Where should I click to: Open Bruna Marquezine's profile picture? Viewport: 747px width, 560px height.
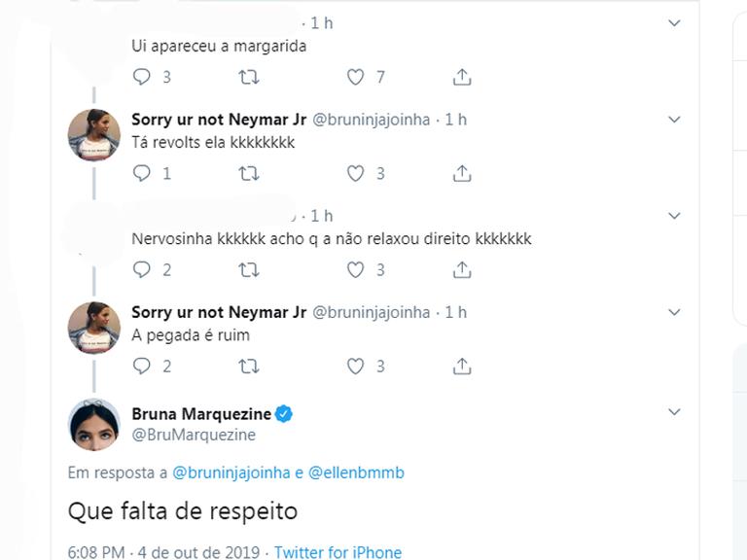(94, 424)
